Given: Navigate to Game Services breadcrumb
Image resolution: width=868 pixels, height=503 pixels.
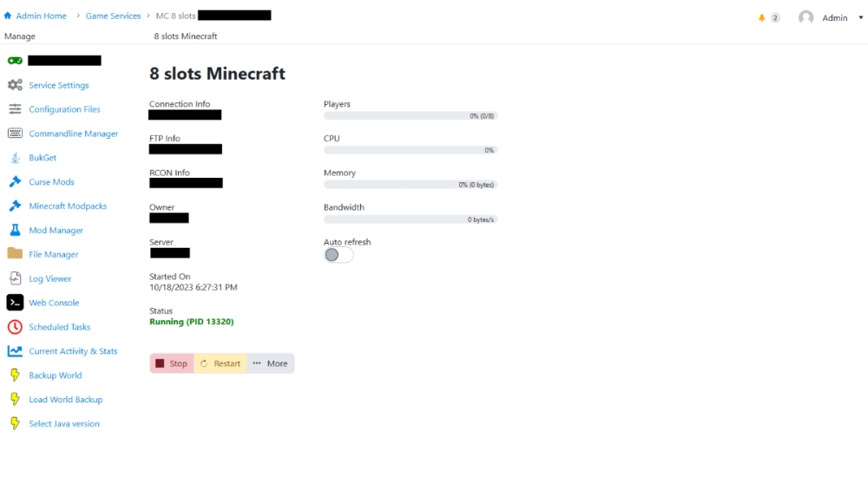Looking at the screenshot, I should [x=113, y=16].
